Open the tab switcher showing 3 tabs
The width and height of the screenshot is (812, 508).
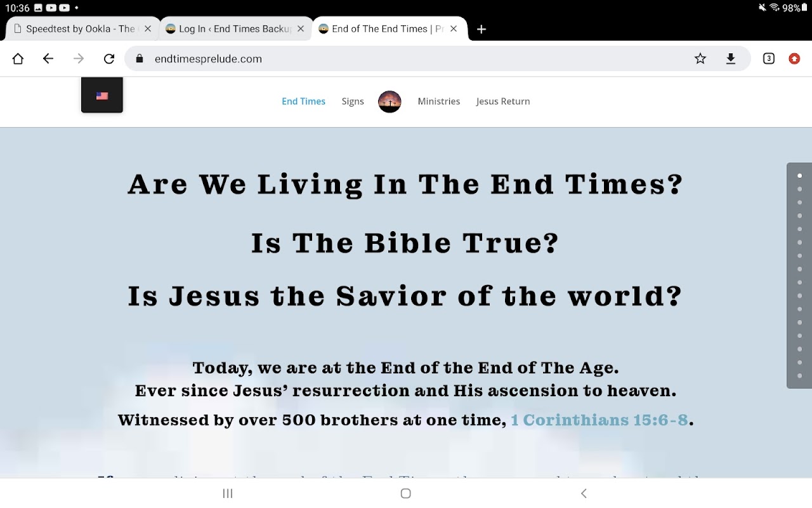pyautogui.click(x=769, y=59)
